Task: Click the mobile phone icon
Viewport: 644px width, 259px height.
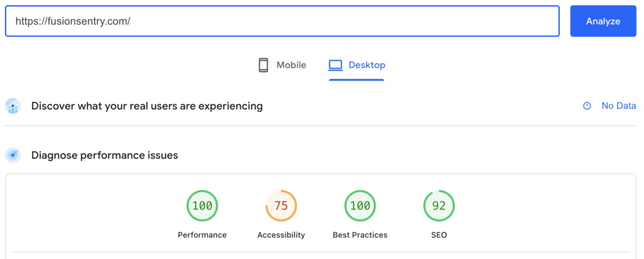Action: click(264, 65)
